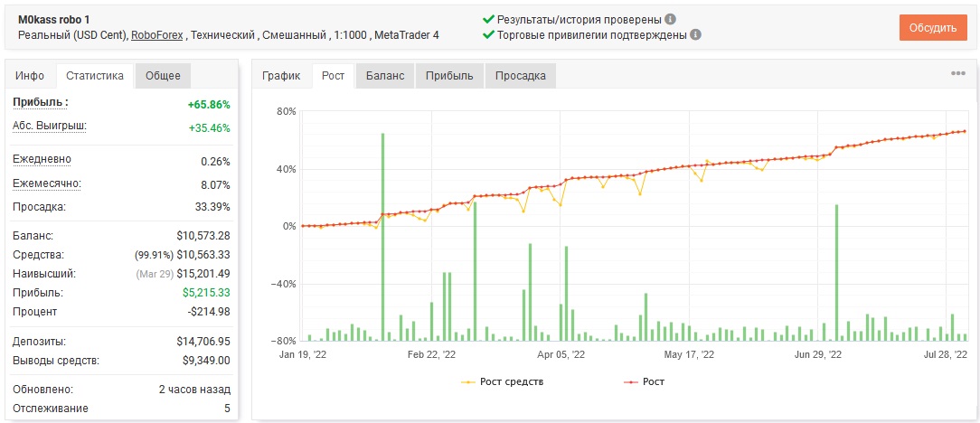Screen dimensions: 980x423
Task: Click the Выводы средств: label
Action: (56, 361)
